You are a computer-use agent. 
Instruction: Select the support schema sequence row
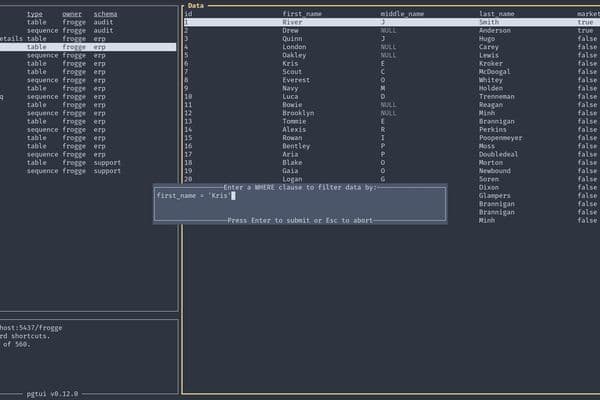(88, 171)
